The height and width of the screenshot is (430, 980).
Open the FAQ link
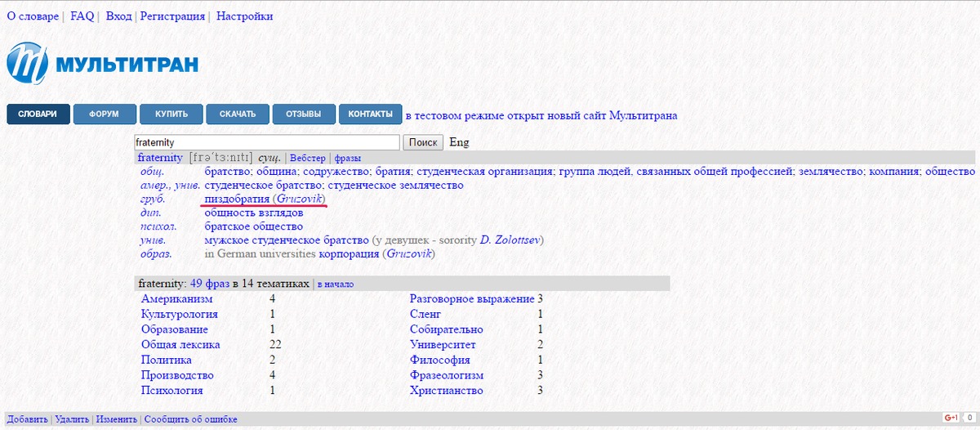click(82, 16)
